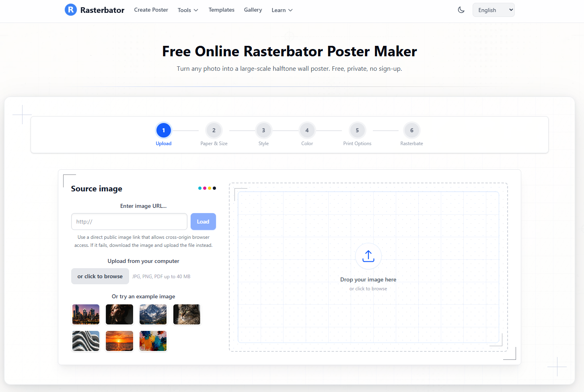This screenshot has width=584, height=392.
Task: Select step 4 Color circle
Action: coord(307,130)
